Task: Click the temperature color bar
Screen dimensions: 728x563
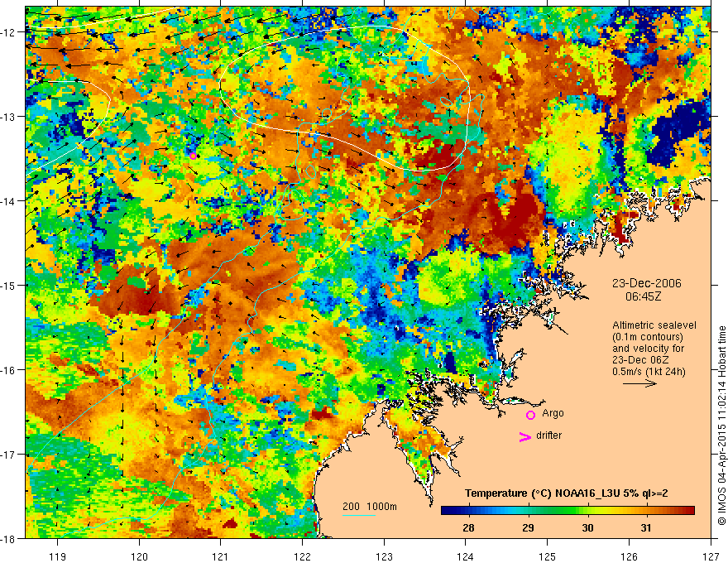Action: tap(568, 511)
